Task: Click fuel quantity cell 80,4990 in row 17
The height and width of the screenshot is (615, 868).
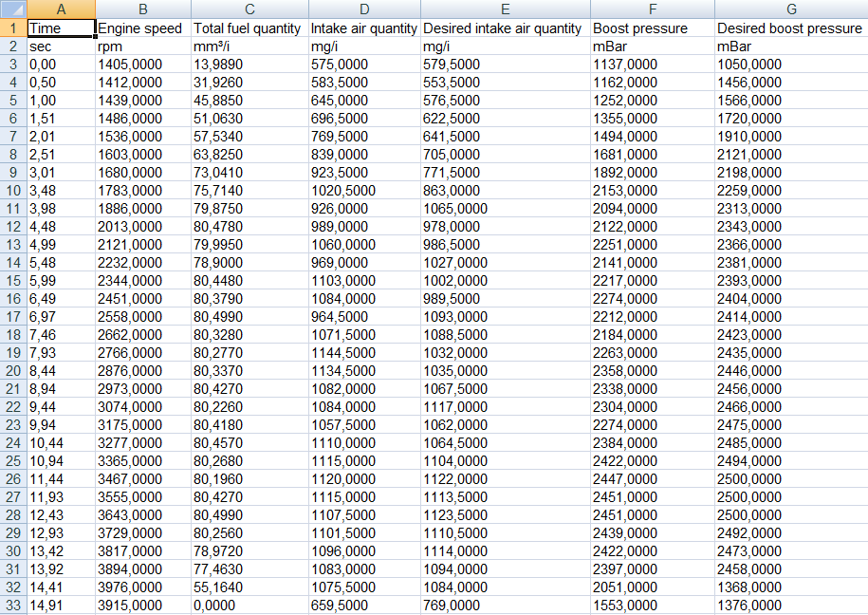Action: (249, 317)
